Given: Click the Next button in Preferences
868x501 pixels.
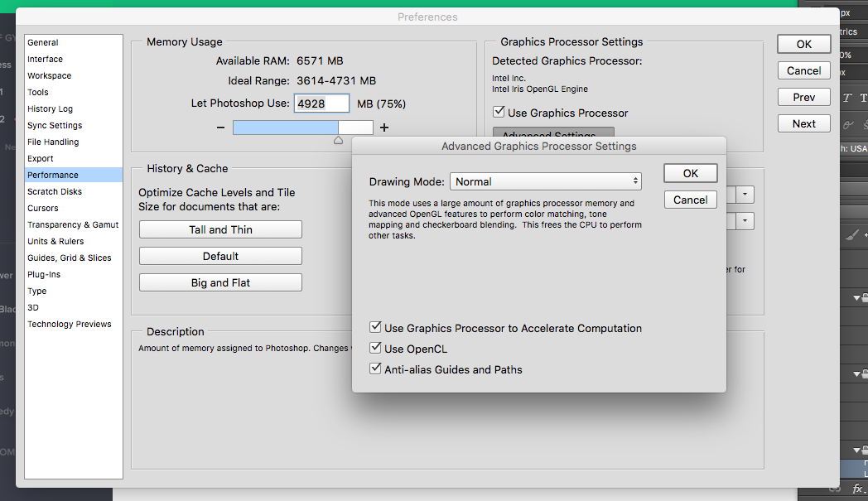Looking at the screenshot, I should click(x=803, y=123).
